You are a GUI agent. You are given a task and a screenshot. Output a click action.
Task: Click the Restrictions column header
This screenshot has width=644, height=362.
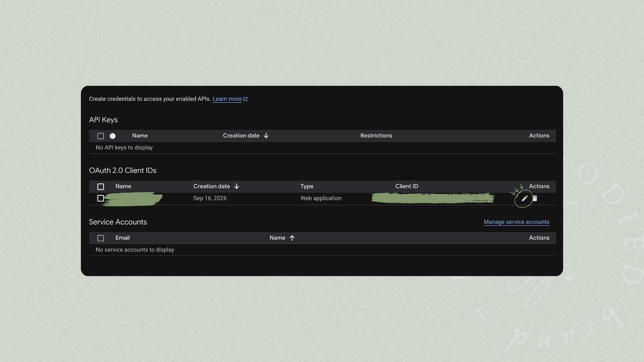[376, 136]
